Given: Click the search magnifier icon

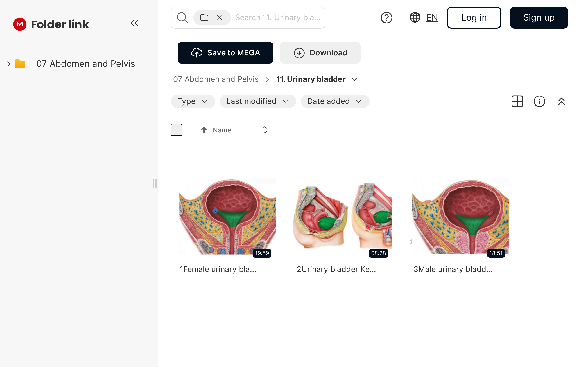Looking at the screenshot, I should pyautogui.click(x=182, y=18).
